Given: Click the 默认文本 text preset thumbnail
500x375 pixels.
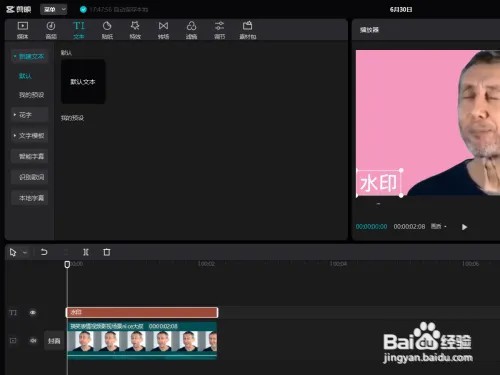Looking at the screenshot, I should point(83,82).
